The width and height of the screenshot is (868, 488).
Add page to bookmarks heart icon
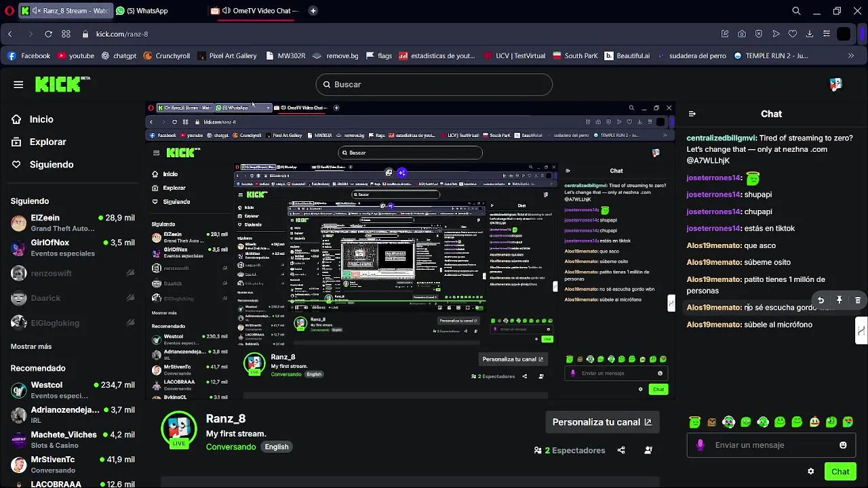click(x=793, y=34)
